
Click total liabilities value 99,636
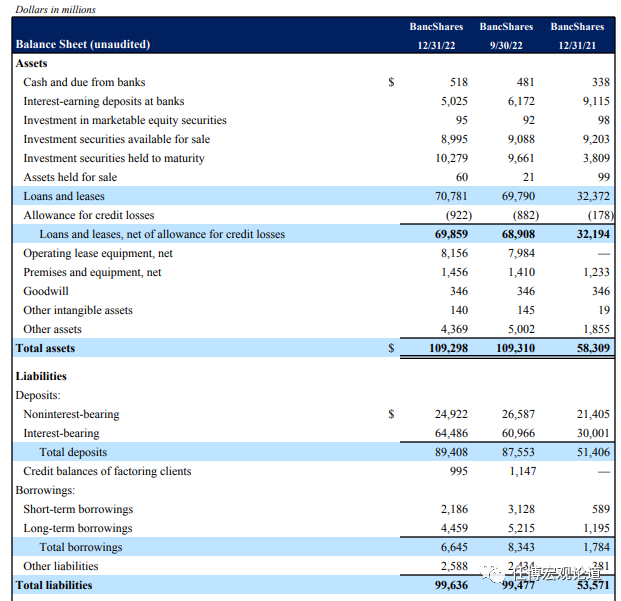click(x=451, y=585)
